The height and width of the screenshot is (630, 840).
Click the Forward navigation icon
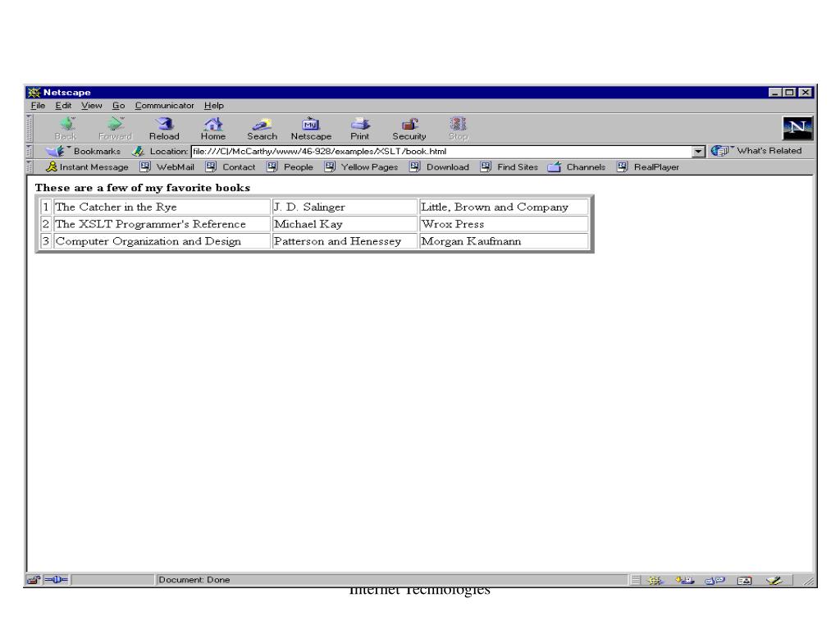tap(115, 128)
